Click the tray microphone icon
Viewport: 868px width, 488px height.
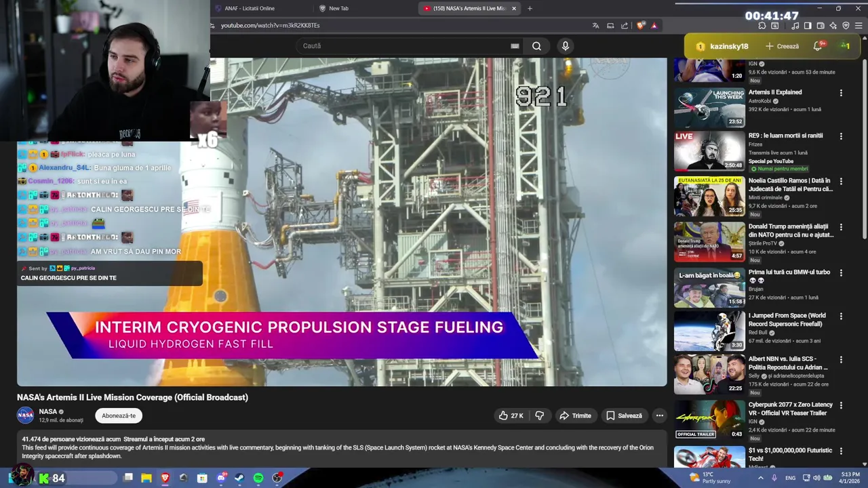click(x=774, y=478)
